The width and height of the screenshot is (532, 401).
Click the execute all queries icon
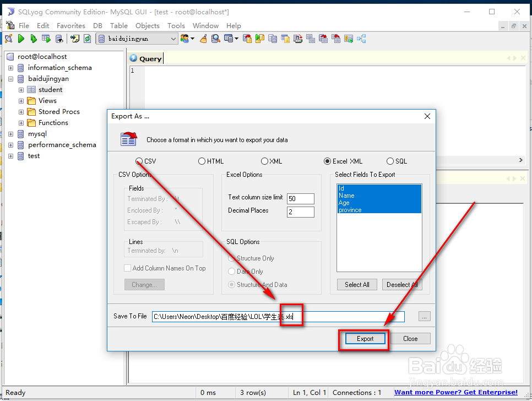point(34,39)
